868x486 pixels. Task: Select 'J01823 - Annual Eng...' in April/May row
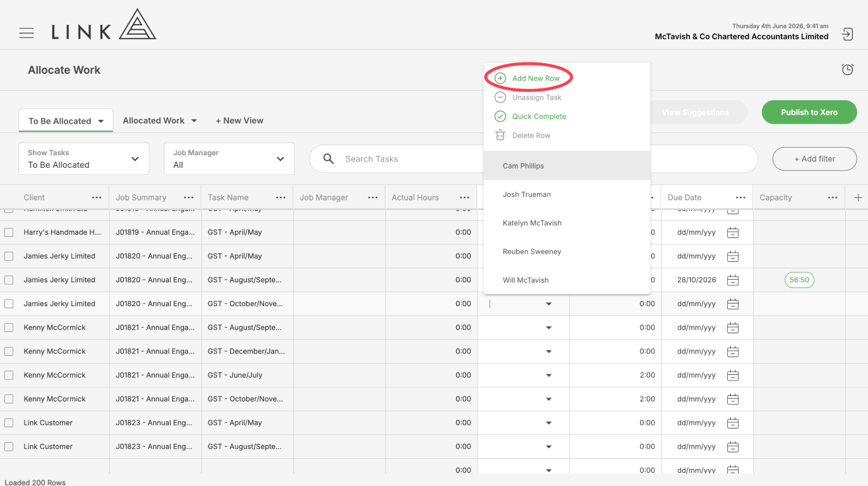[x=155, y=423]
